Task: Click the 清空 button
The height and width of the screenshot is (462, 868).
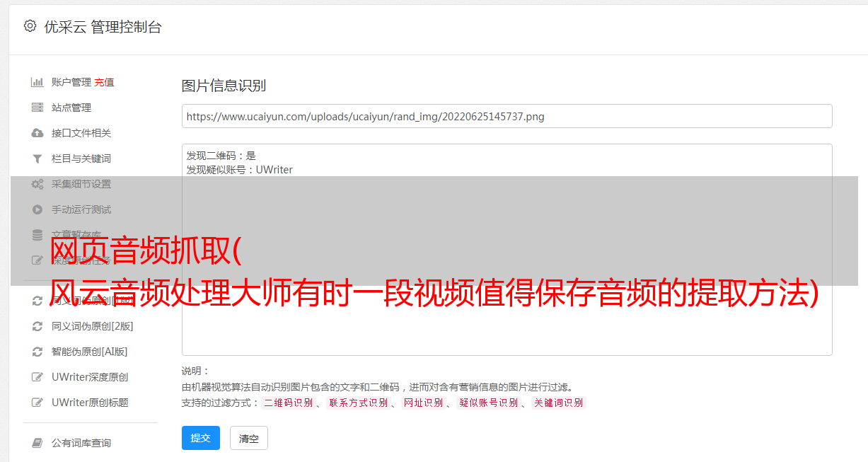Action: pyautogui.click(x=249, y=438)
